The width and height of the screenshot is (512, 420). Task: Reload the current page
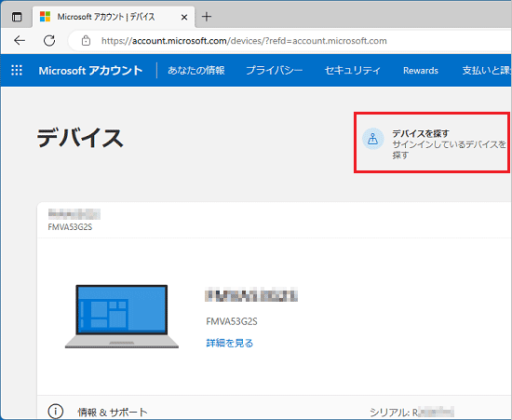click(x=49, y=40)
